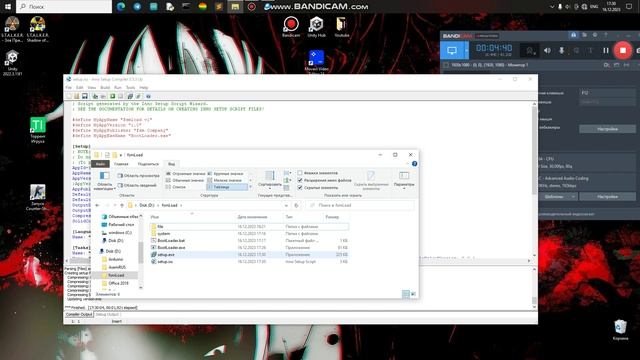Click Open file icon in Inno Setup toolbar
Viewport: 640px width, 360px height.
point(76,96)
